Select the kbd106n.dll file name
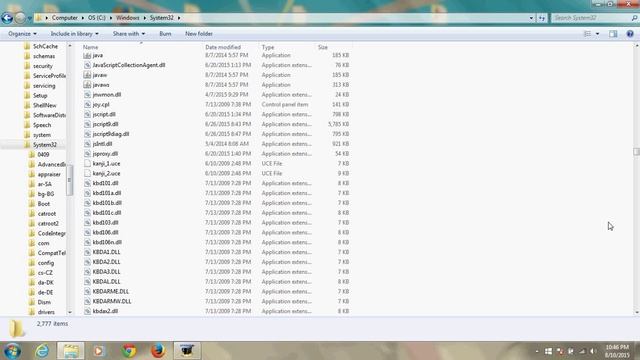The width and height of the screenshot is (640, 360). (107, 242)
